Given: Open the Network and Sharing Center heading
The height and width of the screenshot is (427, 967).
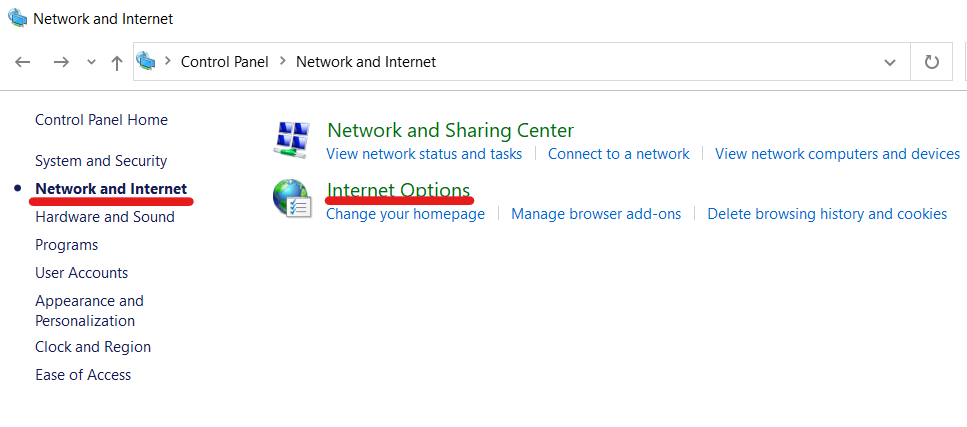Looking at the screenshot, I should click(450, 130).
